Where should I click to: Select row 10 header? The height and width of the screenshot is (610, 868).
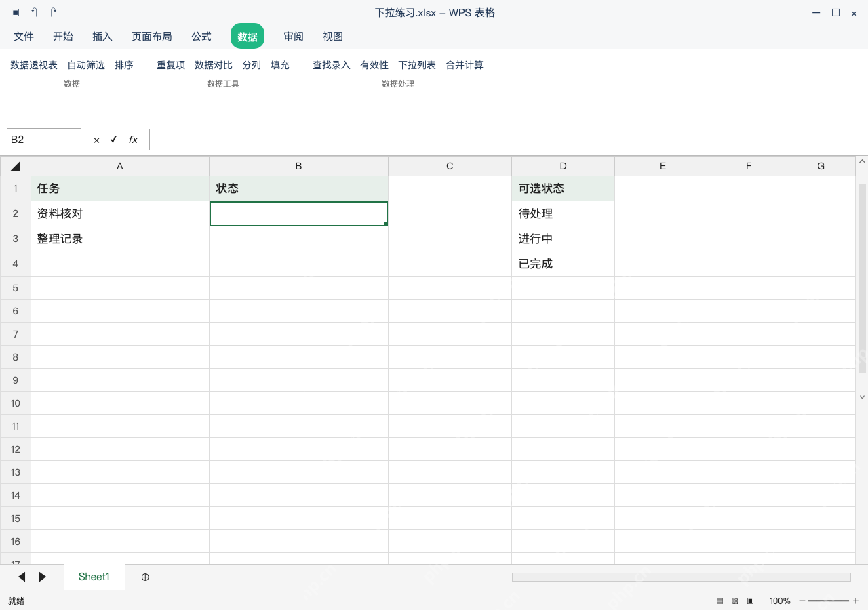16,403
